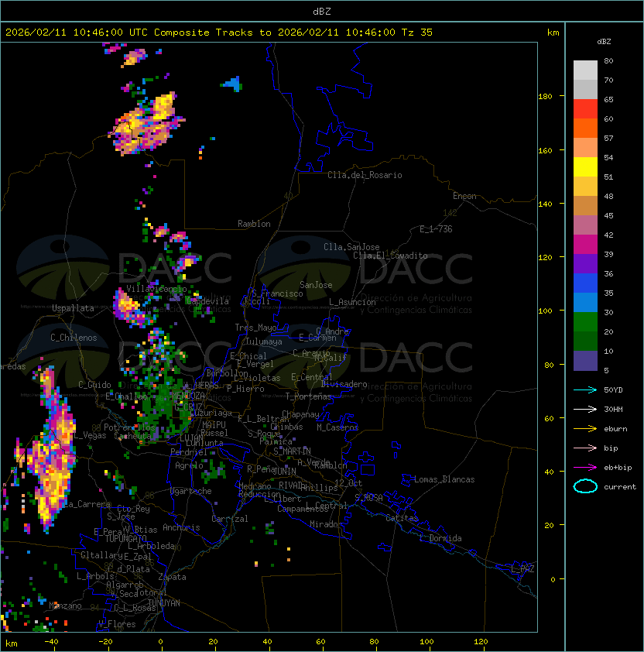The width and height of the screenshot is (644, 652).
Task: Click the pink bip arrow in the legend
Action: pyautogui.click(x=585, y=448)
